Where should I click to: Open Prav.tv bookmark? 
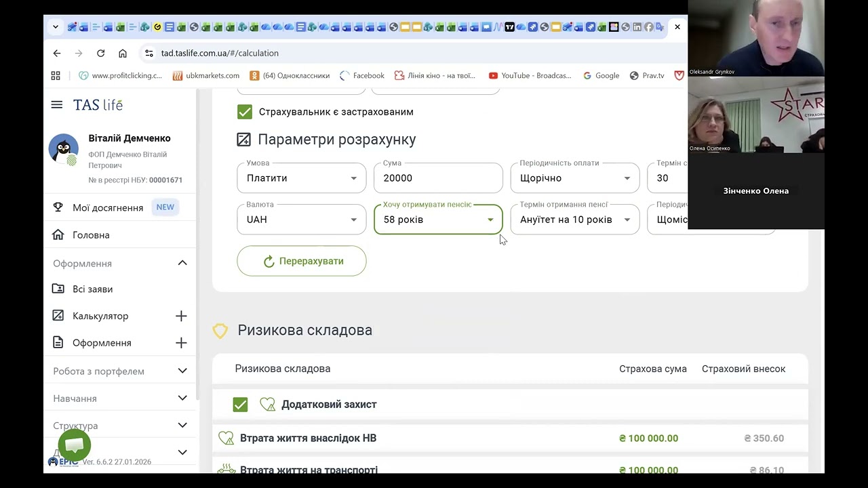(647, 75)
